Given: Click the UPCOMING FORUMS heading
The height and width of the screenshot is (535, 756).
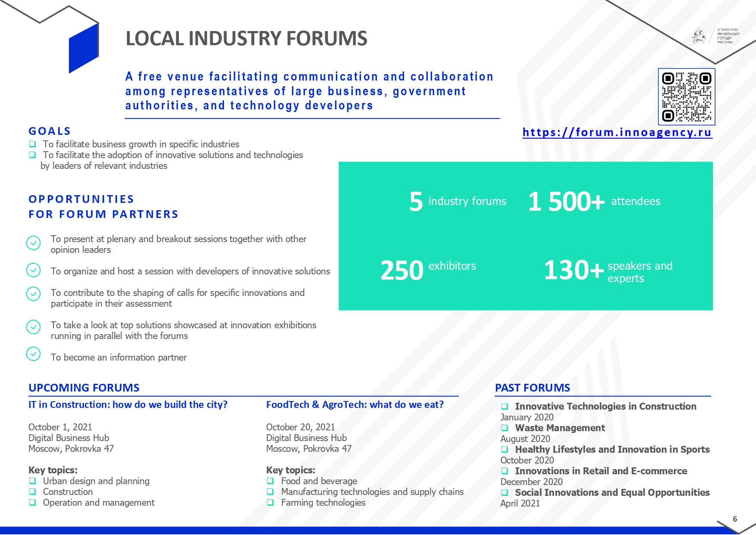Looking at the screenshot, I should tap(84, 388).
